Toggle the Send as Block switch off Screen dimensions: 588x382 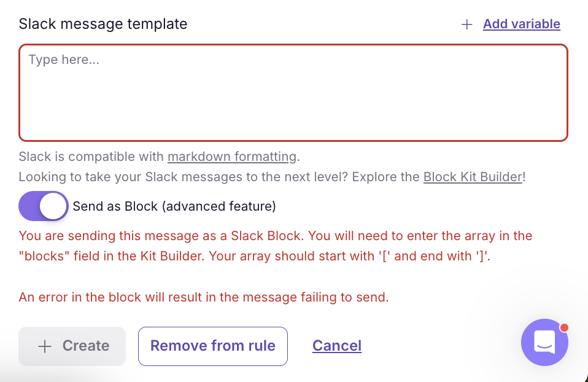tap(43, 206)
